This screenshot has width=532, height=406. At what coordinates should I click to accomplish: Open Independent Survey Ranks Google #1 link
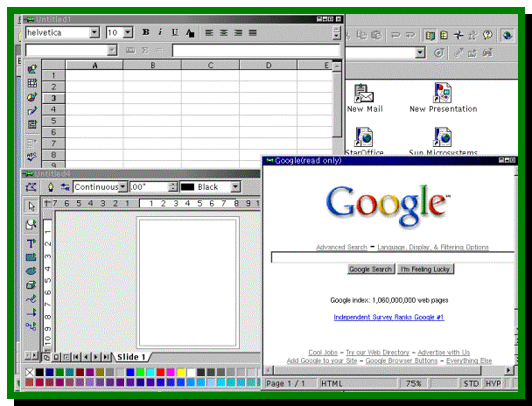(x=388, y=317)
